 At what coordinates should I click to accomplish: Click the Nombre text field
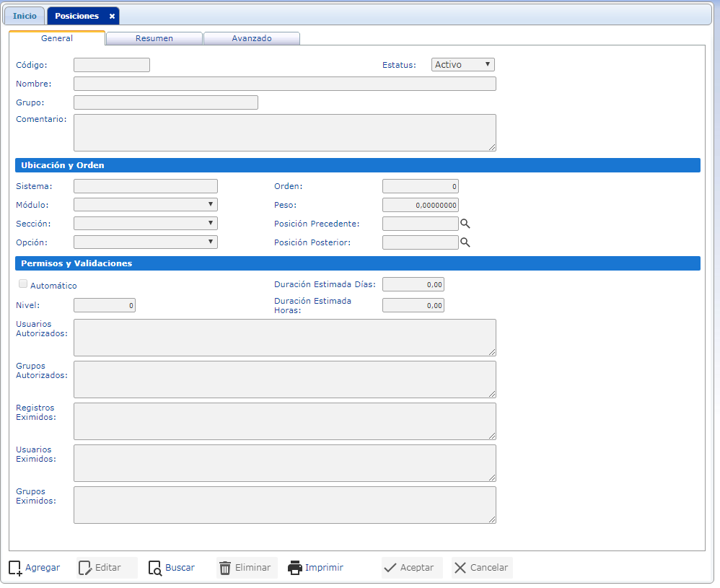[x=284, y=84]
